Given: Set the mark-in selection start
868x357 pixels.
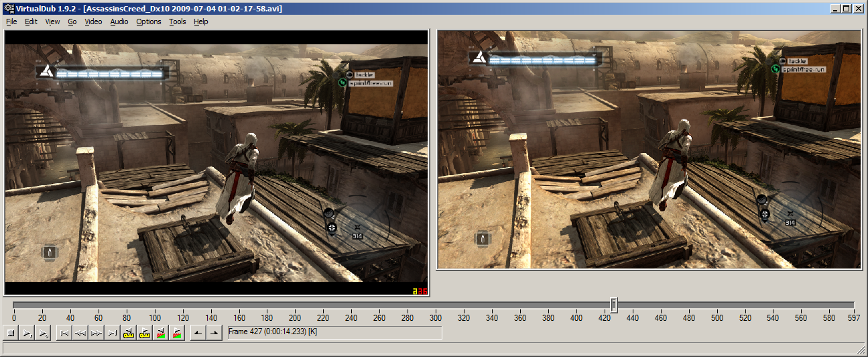Looking at the screenshot, I should tap(198, 333).
